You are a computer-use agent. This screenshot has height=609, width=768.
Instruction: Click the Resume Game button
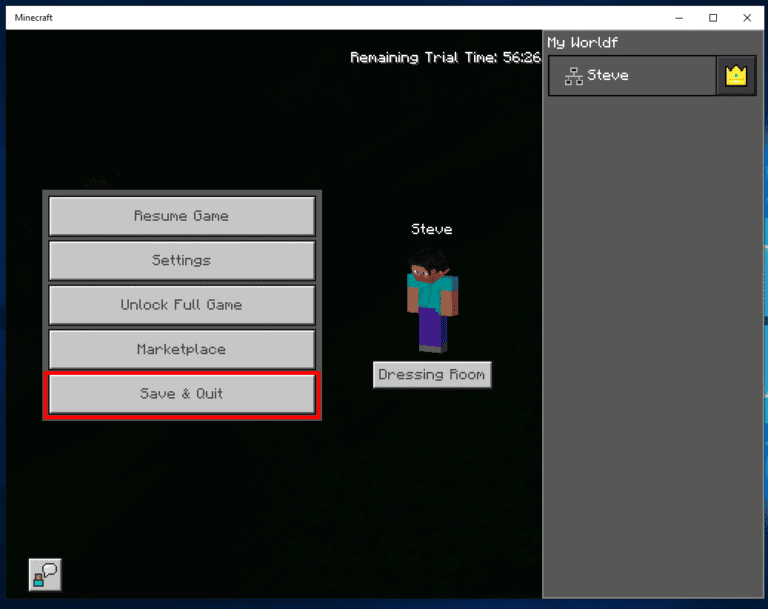coord(182,216)
